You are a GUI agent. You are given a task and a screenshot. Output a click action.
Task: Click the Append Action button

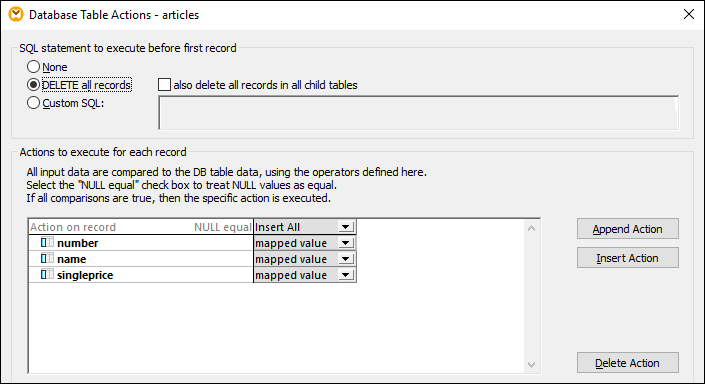coord(628,229)
